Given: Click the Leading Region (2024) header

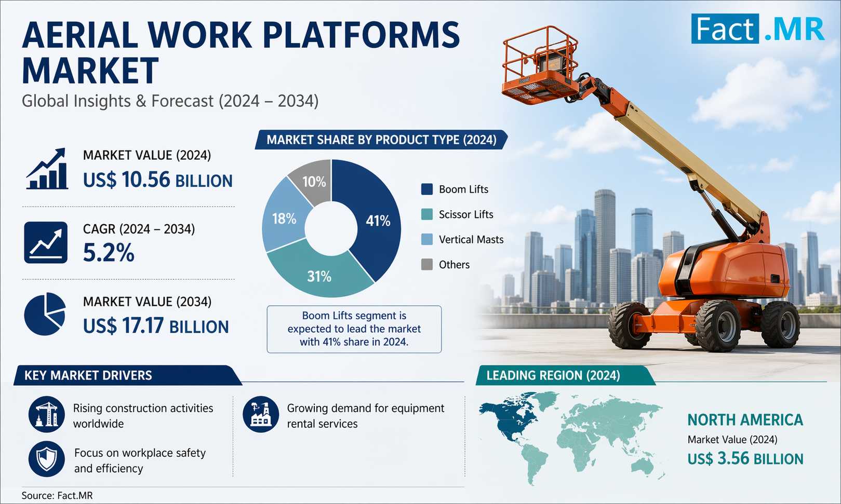Looking at the screenshot, I should click(553, 375).
